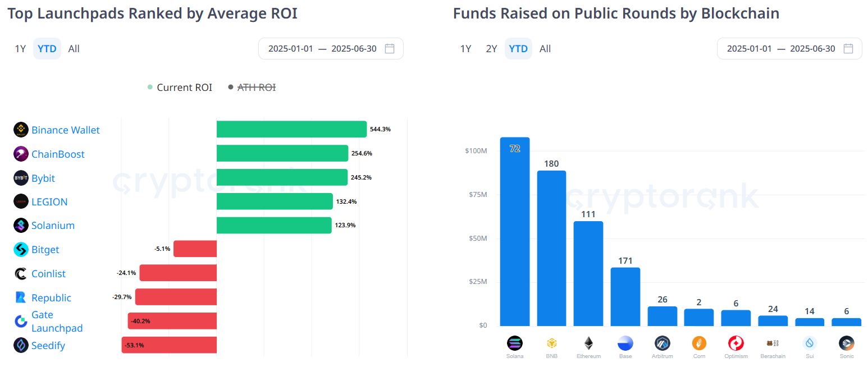Screen dimensions: 868x367
Task: Click the Base funds raised bar
Action: (625, 296)
